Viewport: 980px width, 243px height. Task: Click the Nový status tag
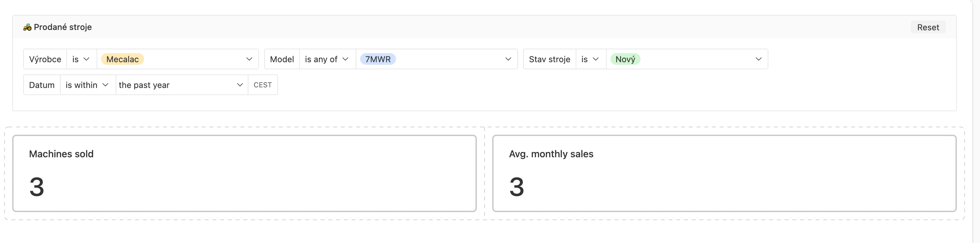click(625, 59)
